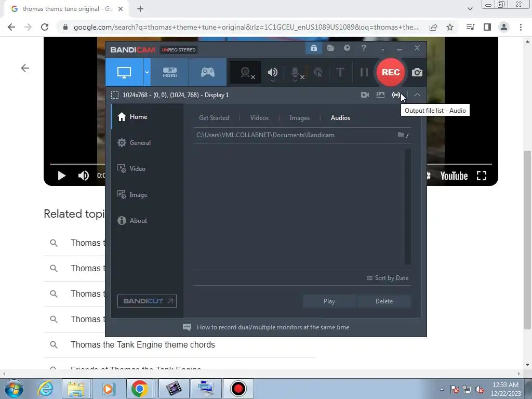Toggle webcam overlay in Bandicam
532x399 pixels.
point(245,72)
